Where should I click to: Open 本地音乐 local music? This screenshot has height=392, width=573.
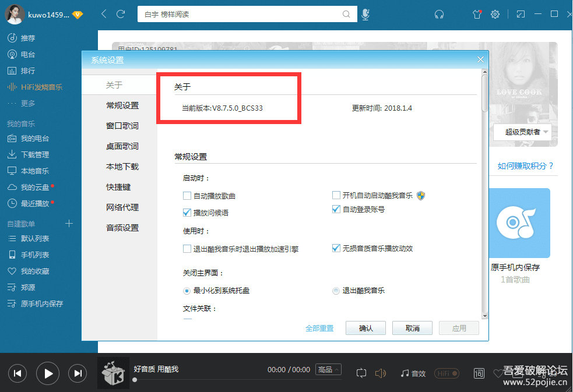29,171
